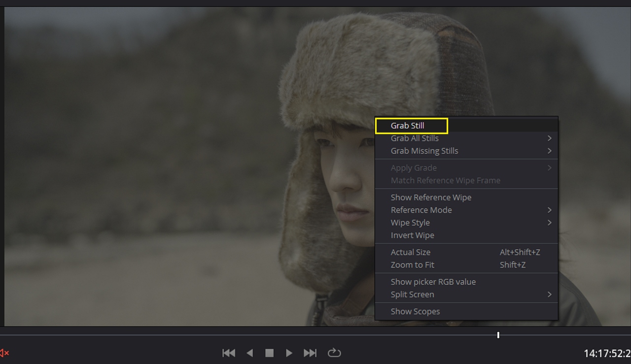
Task: Click the timecode display 14:17:52
Action: pos(607,353)
